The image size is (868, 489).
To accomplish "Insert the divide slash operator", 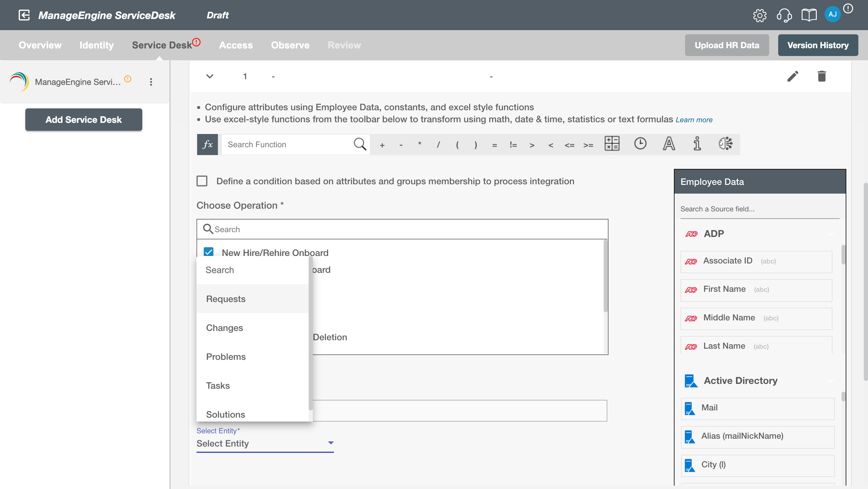I will point(439,145).
